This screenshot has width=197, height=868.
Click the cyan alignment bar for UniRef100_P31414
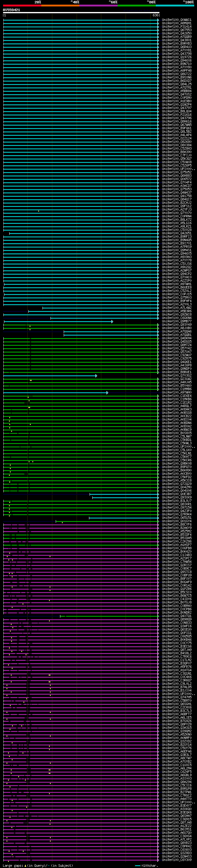click(81, 26)
